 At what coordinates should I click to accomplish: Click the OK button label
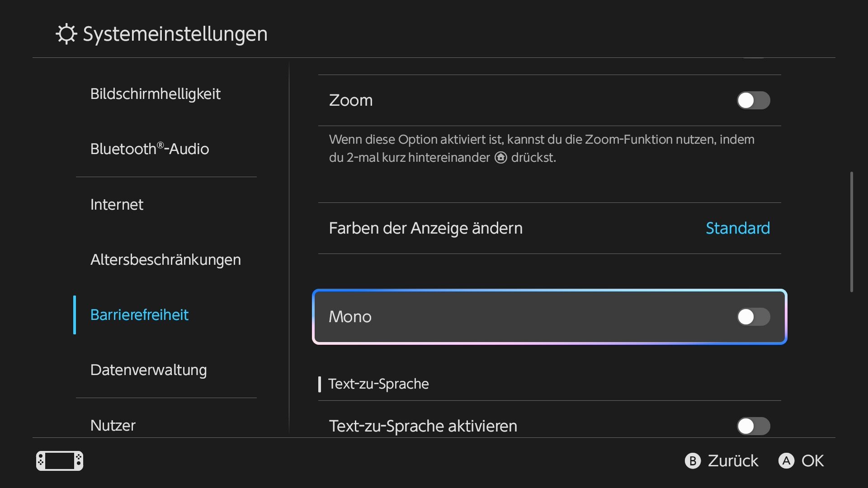(x=812, y=461)
